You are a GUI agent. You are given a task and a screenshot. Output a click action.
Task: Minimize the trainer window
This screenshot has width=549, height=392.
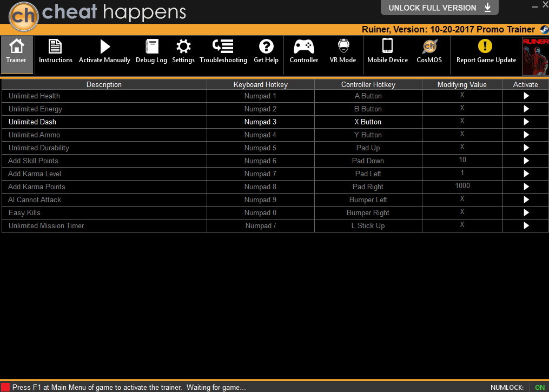[x=534, y=6]
